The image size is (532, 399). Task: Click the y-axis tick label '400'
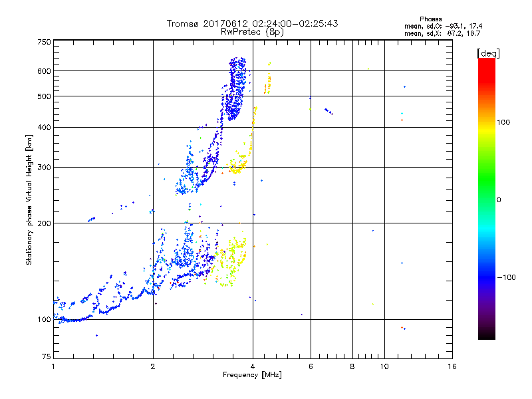44,127
